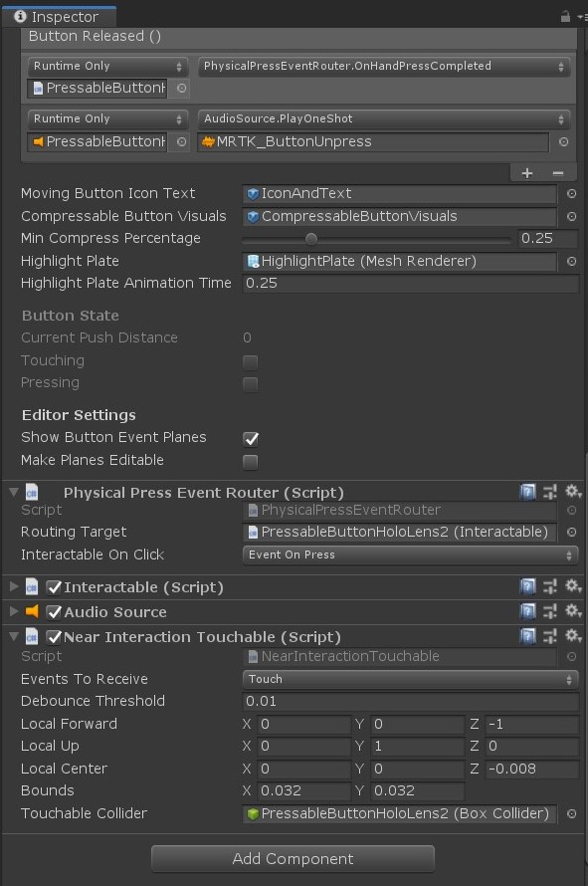
Task: Disable the Audio Source component checkbox
Action: [x=54, y=612]
